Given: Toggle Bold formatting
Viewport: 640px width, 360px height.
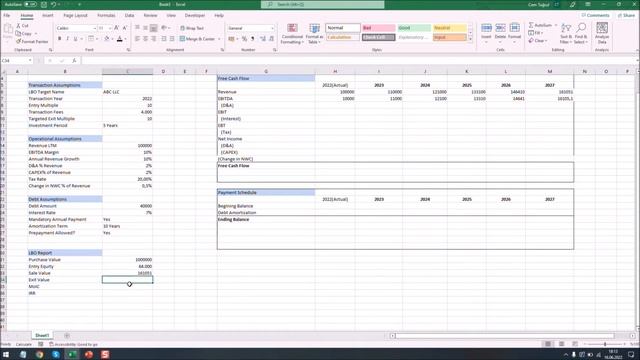Looking at the screenshot, I should tap(60, 39).
